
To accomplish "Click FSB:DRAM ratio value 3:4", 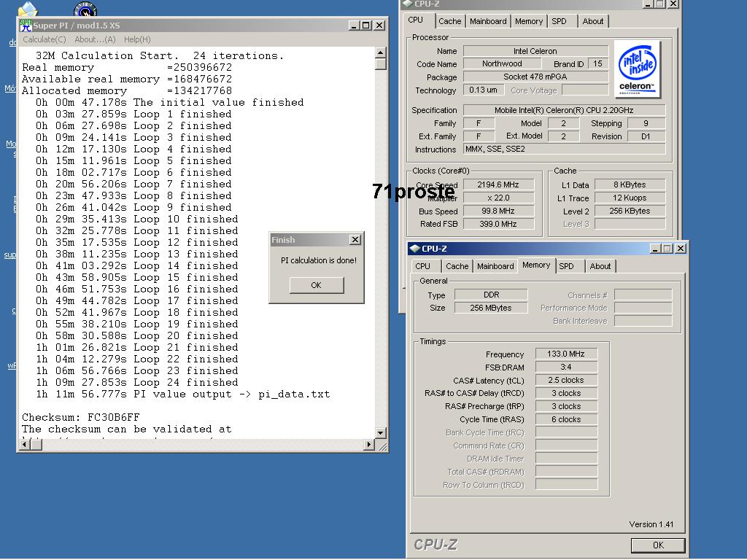I will click(x=566, y=367).
